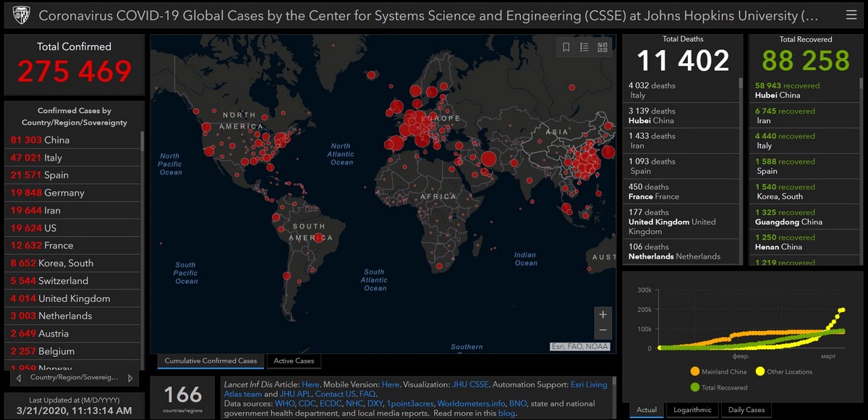Viewport: 868px width, 420px height.
Task: Open the Daily Cases chart tab
Action: point(745,410)
